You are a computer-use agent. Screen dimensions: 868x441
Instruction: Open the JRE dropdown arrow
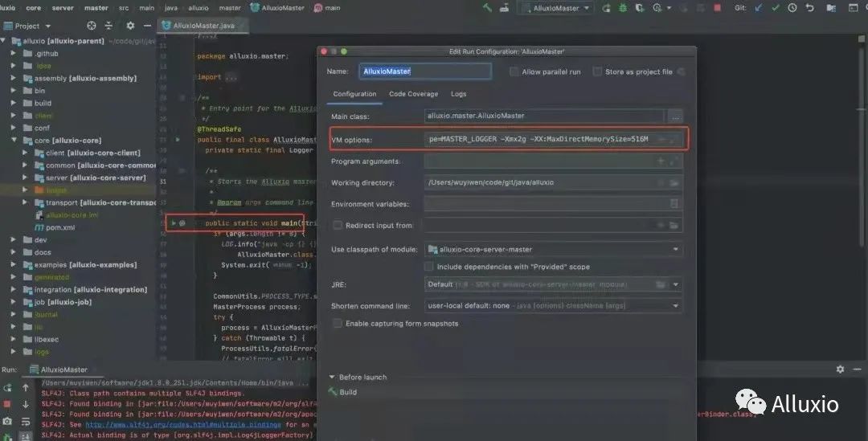tap(676, 284)
